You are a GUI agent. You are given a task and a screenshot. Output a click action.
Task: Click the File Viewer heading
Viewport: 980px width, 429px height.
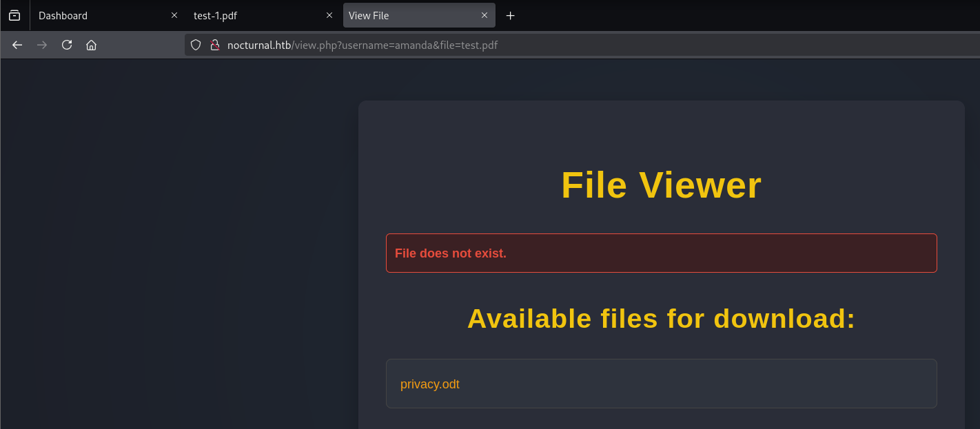[661, 185]
